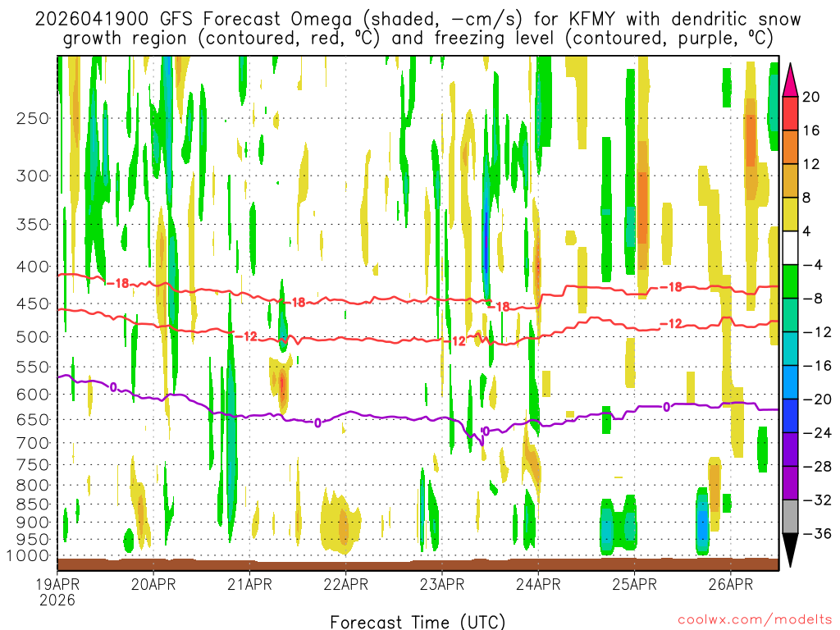Click the yellow color swatch between 4 and 8
840x630 pixels.
(790, 215)
